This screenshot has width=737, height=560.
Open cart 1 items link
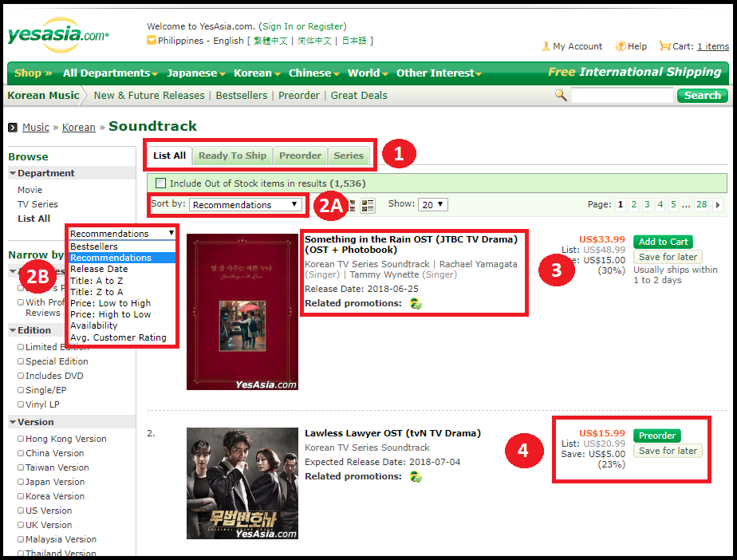[x=712, y=46]
